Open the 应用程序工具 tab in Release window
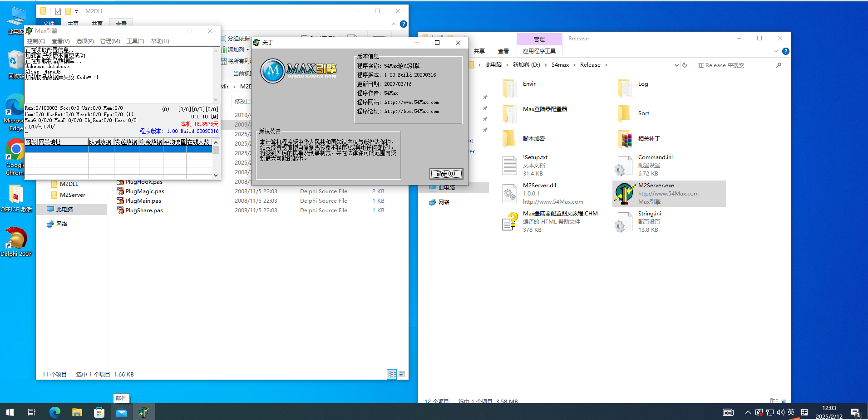Image resolution: width=868 pixels, height=420 pixels. 539,51
